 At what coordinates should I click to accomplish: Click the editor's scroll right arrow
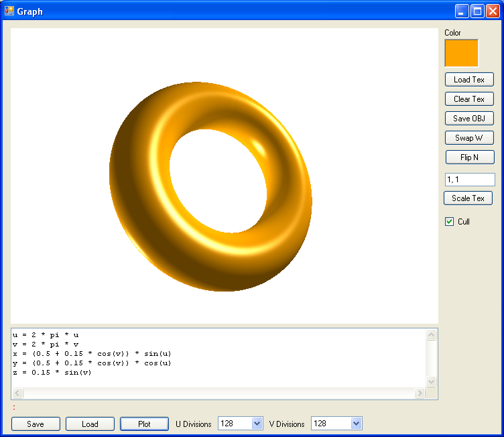tap(420, 393)
